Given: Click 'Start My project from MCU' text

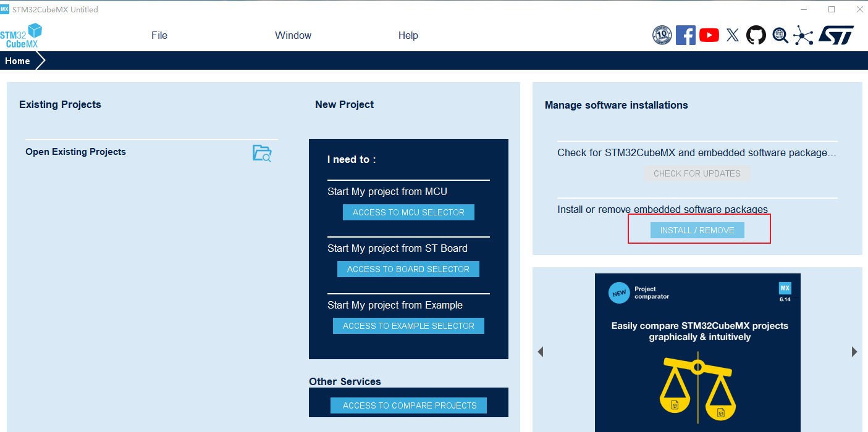Looking at the screenshot, I should click(x=387, y=191).
